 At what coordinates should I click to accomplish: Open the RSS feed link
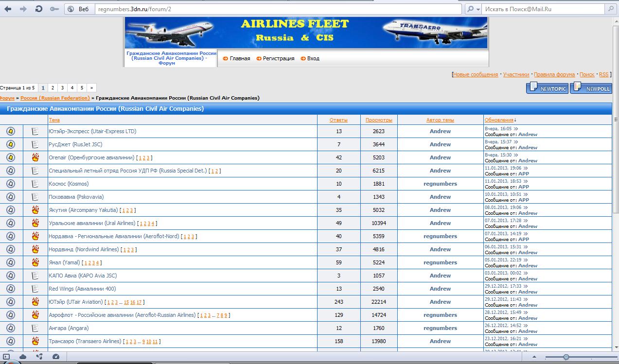click(x=603, y=74)
